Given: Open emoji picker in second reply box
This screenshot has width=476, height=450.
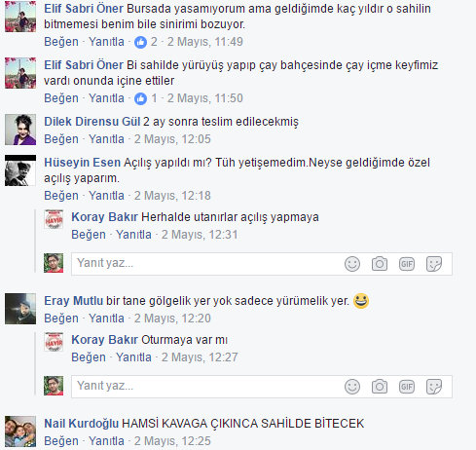Looking at the screenshot, I should click(x=352, y=387).
